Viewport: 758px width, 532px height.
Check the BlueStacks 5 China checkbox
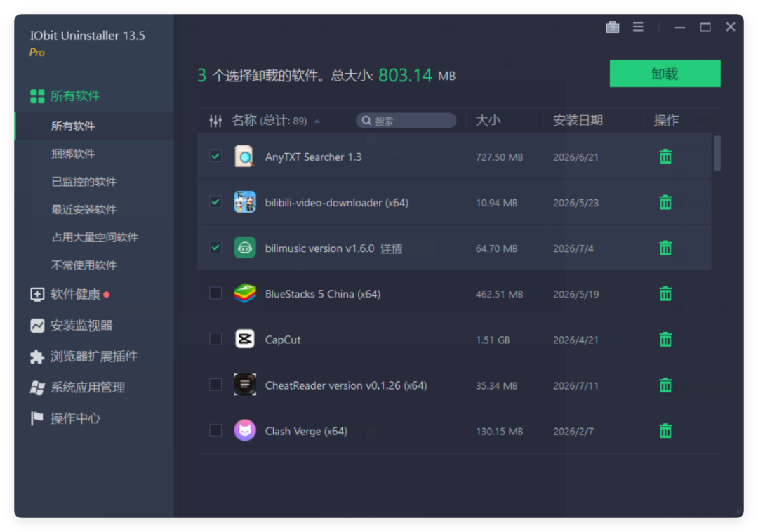point(215,293)
